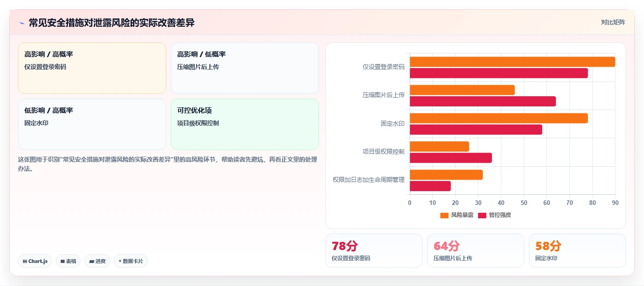Image resolution: width=644 pixels, height=286 pixels.
Task: Click orange bar for 压缩图片后上传
Action: point(462,90)
